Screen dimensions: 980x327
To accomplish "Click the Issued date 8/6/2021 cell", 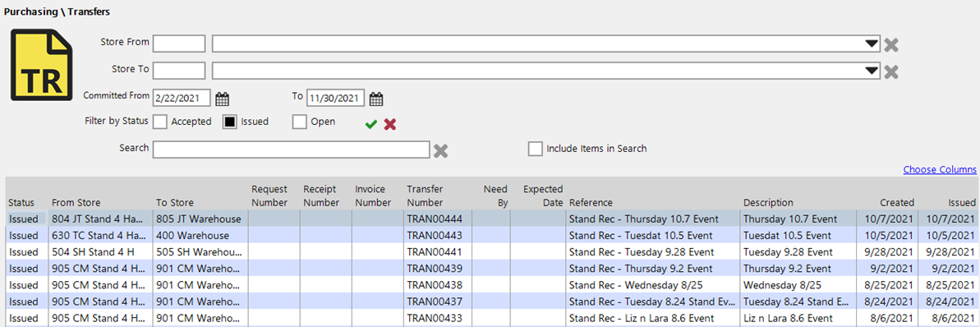I will tap(948, 318).
